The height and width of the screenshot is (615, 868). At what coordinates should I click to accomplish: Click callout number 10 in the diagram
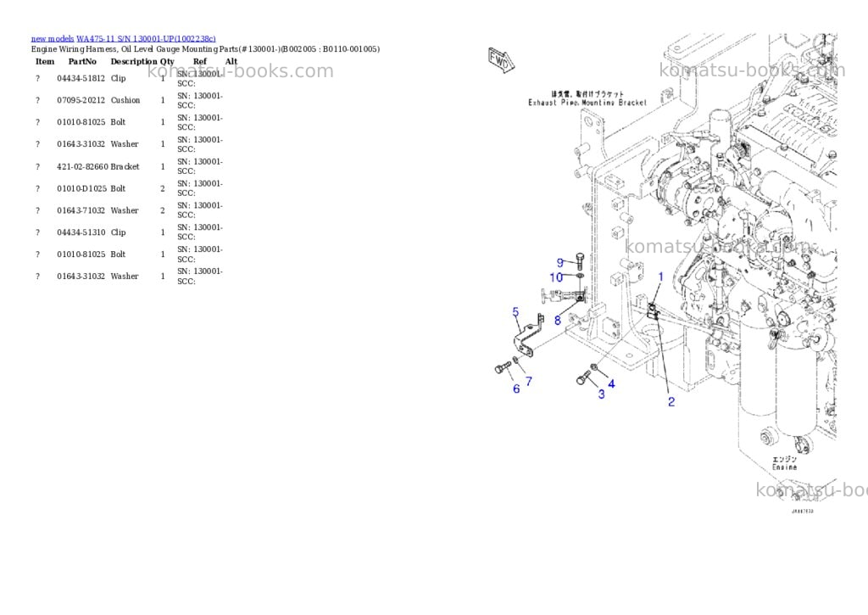pyautogui.click(x=556, y=277)
